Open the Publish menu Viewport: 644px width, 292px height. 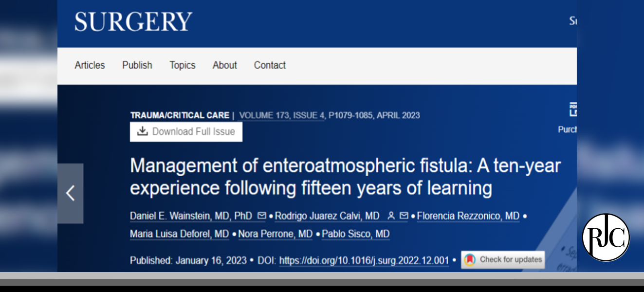pyautogui.click(x=137, y=65)
